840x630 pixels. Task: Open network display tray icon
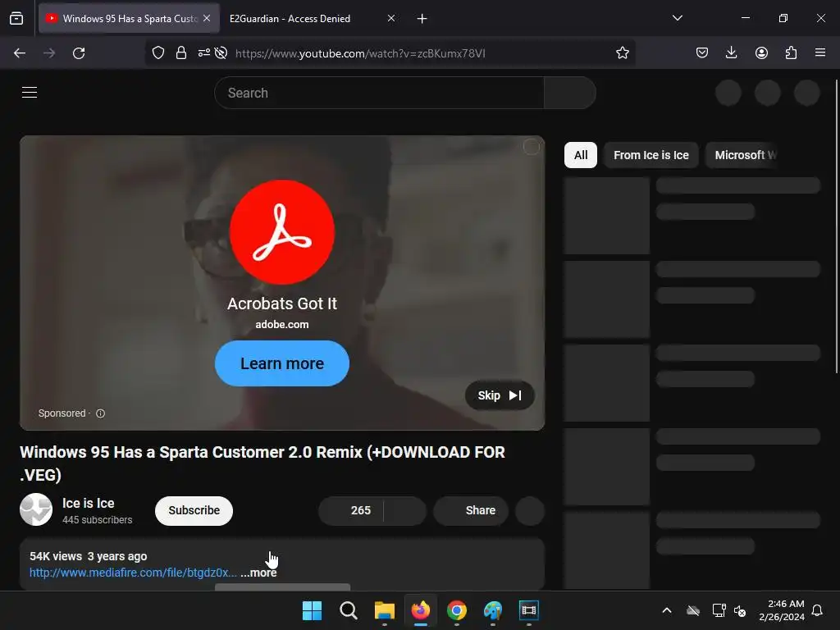pos(719,610)
